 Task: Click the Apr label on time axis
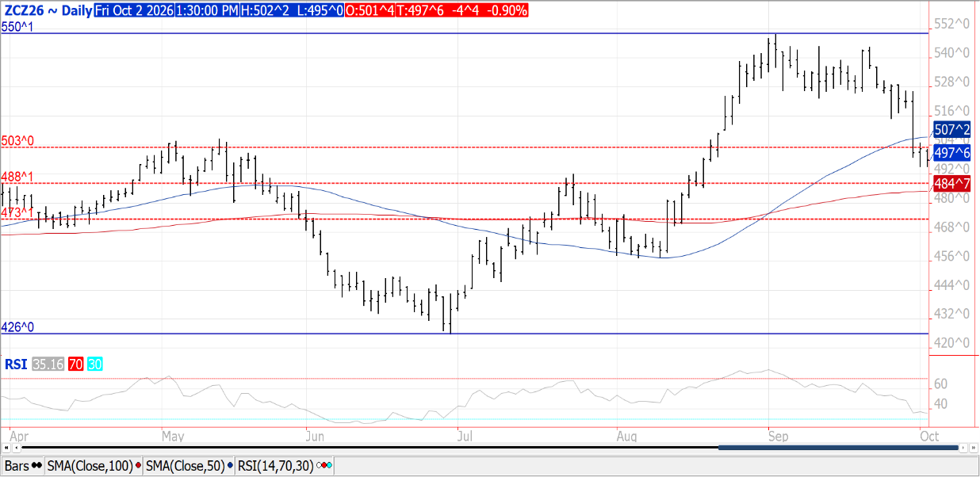click(20, 436)
